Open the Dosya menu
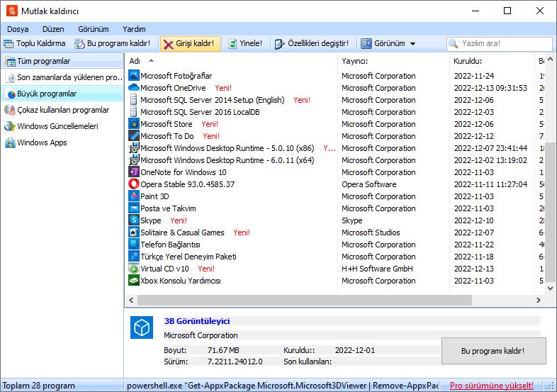This screenshot has width=557, height=392. [18, 29]
